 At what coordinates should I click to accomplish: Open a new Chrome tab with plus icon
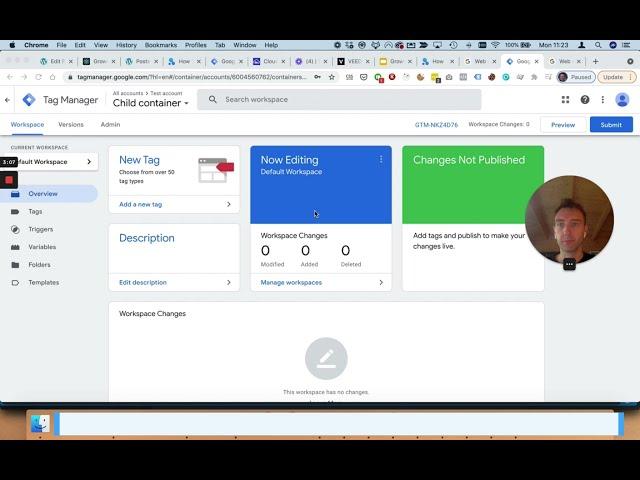(596, 61)
